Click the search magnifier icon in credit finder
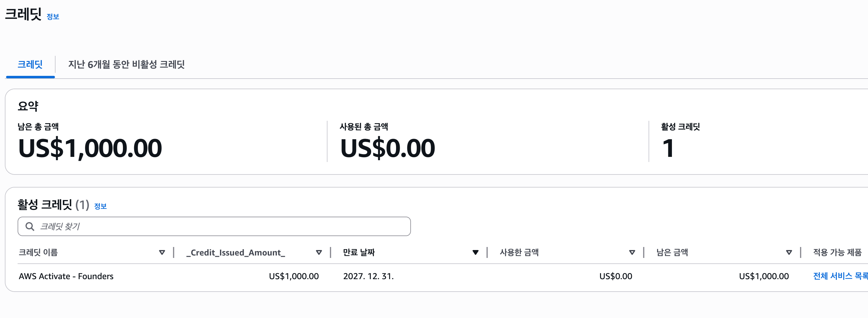This screenshot has width=868, height=318. click(x=30, y=226)
